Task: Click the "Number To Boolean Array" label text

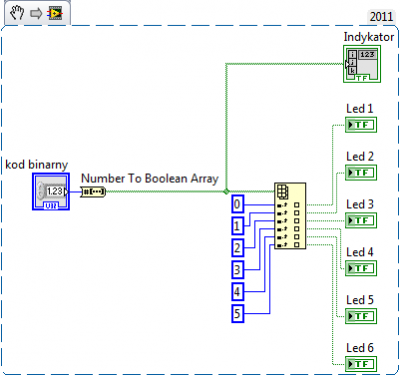Action: (150, 179)
